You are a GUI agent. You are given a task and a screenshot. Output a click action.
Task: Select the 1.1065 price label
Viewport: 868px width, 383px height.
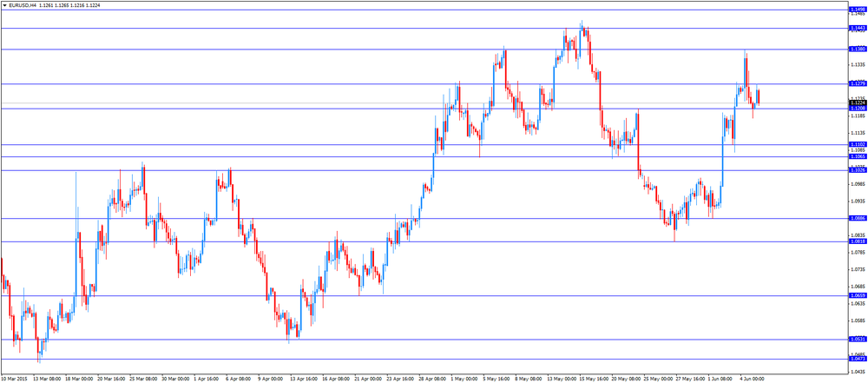[x=857, y=157]
